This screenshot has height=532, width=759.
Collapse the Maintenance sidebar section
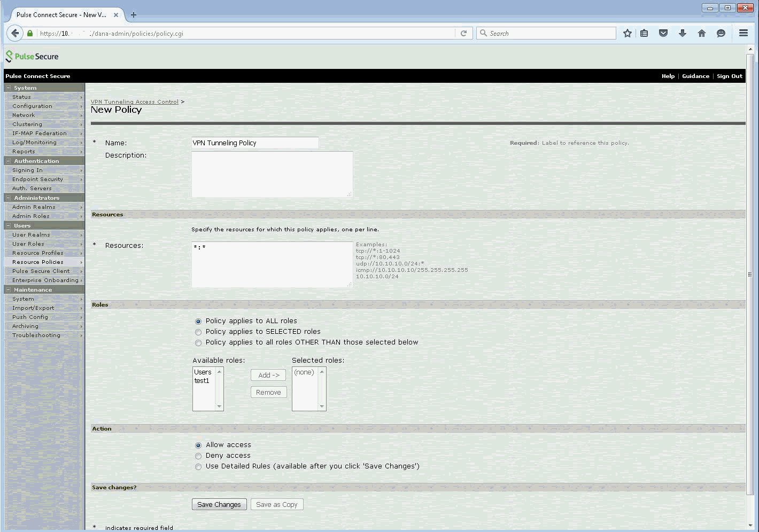pyautogui.click(x=9, y=290)
